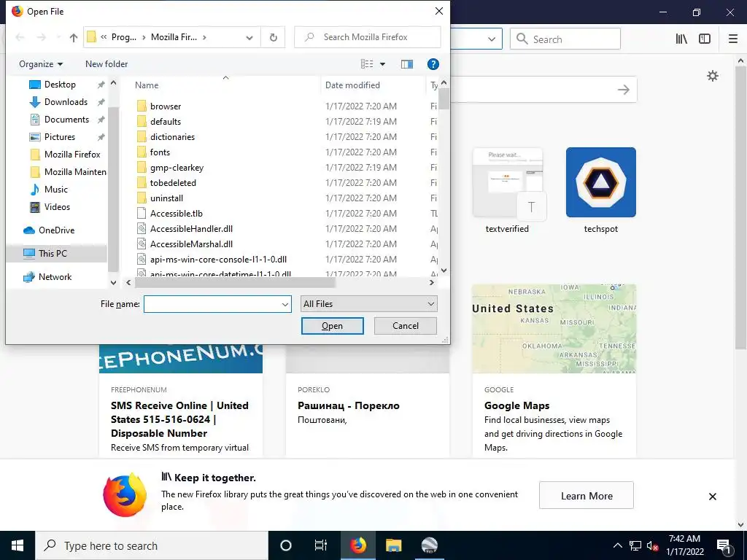Click the File name input field
The image size is (747, 560).
[212, 304]
